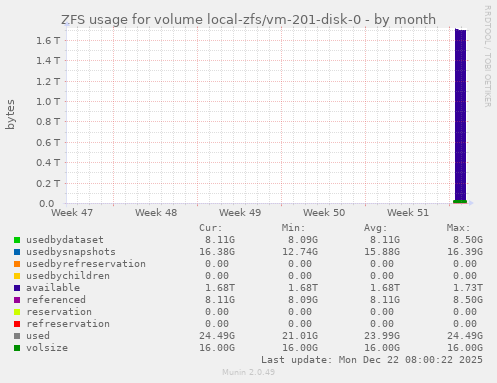Image resolution: width=497 pixels, height=383 pixels.
Task: Select the reservation legend label
Action: 59,312
